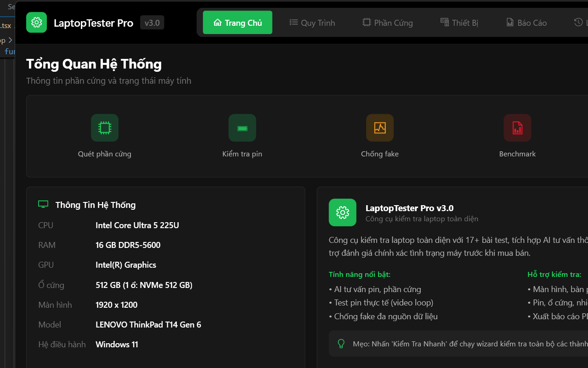Click the screen resolution 1920 x 1200
This screenshot has width=588, height=368.
(x=117, y=305)
